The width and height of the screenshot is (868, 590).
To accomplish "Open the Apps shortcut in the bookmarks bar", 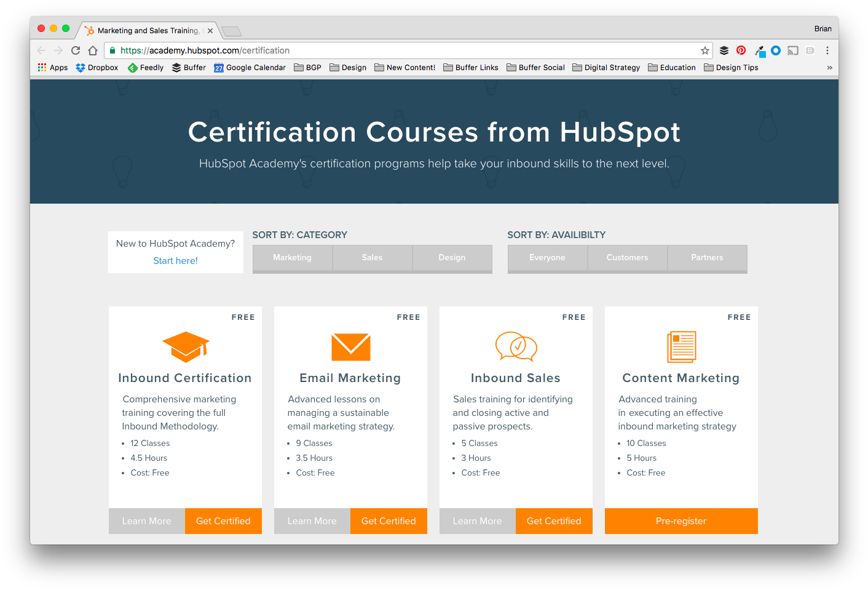I will 52,67.
